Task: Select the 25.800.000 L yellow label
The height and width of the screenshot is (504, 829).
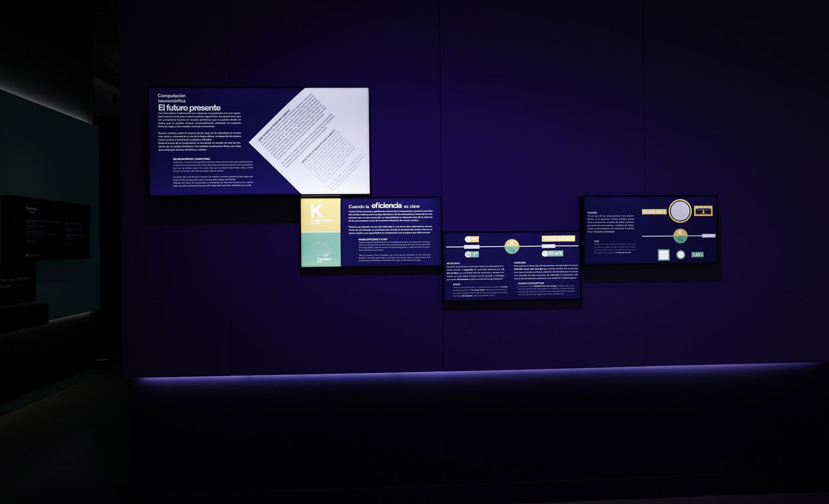Action: (654, 212)
